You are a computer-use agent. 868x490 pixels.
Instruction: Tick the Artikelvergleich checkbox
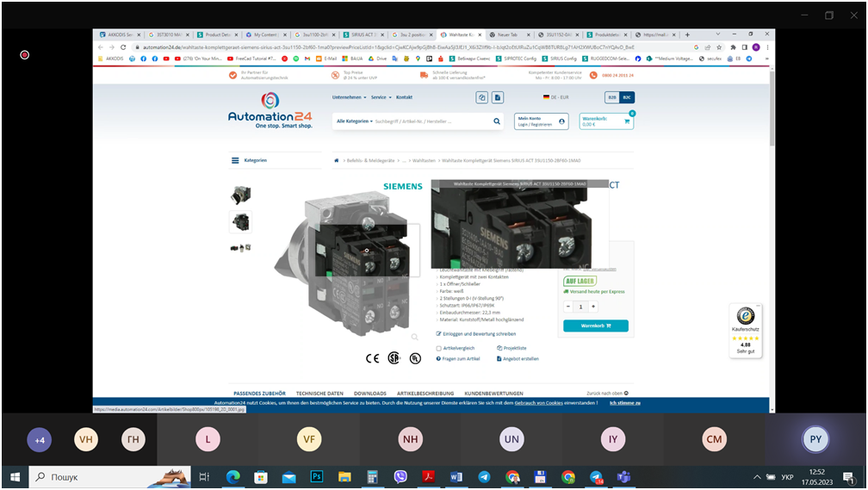(x=439, y=348)
